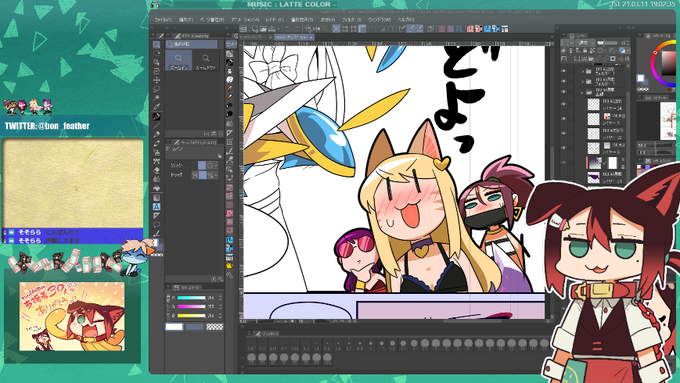Click the magenta color slider

pos(191,307)
